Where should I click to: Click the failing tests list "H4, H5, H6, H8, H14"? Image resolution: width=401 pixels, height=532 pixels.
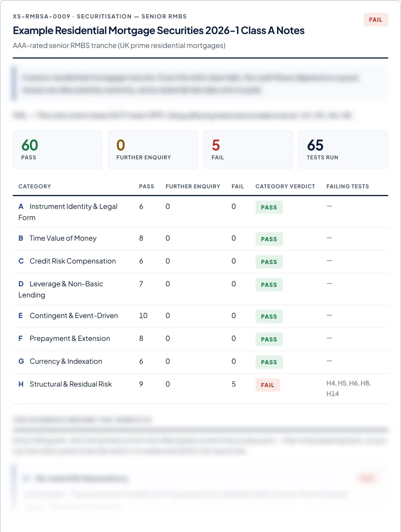[x=349, y=388]
